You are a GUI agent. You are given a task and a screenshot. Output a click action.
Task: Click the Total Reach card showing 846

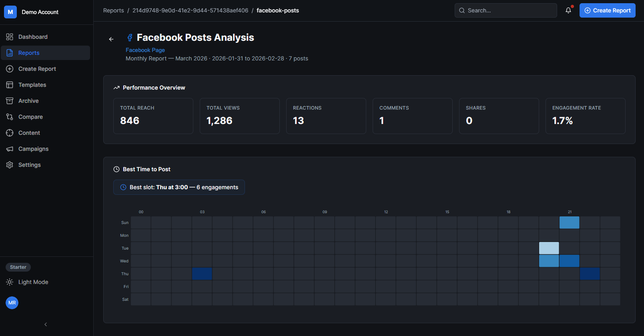tap(153, 116)
